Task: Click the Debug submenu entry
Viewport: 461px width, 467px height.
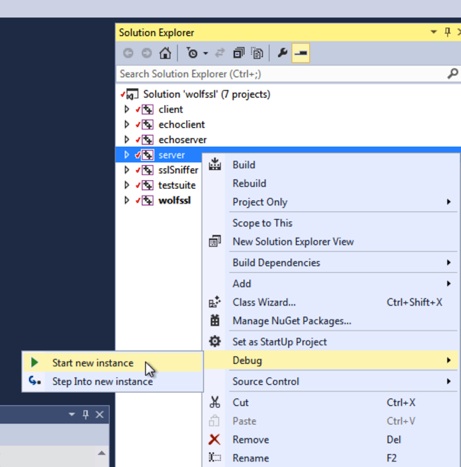Action: [330, 360]
